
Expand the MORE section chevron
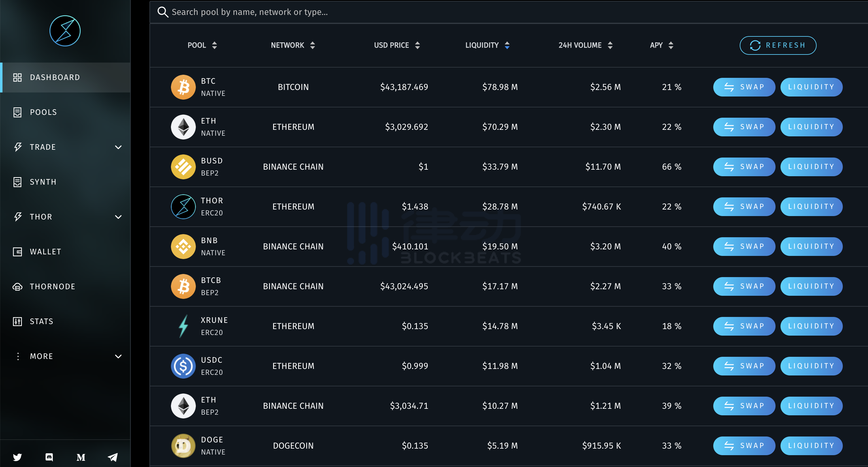tap(118, 356)
